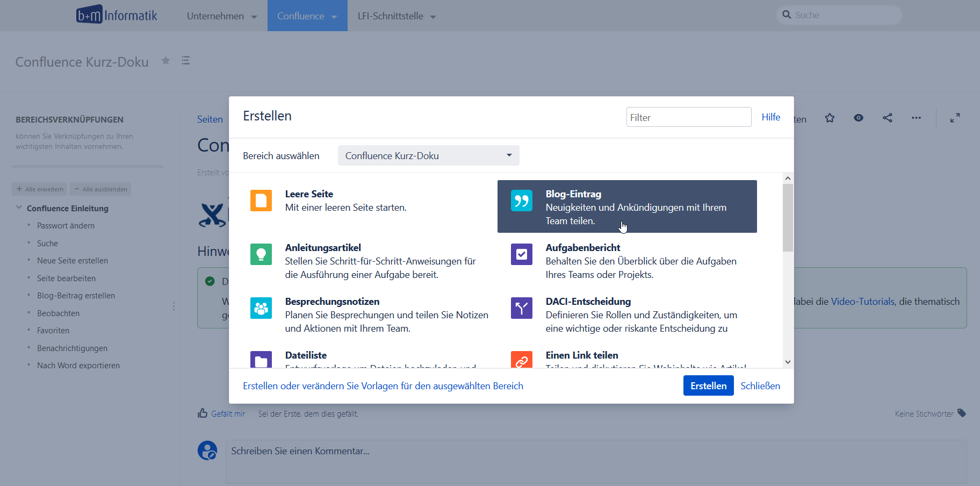The height and width of the screenshot is (486, 980).
Task: Open Suche page in sidebar tree
Action: [47, 244]
